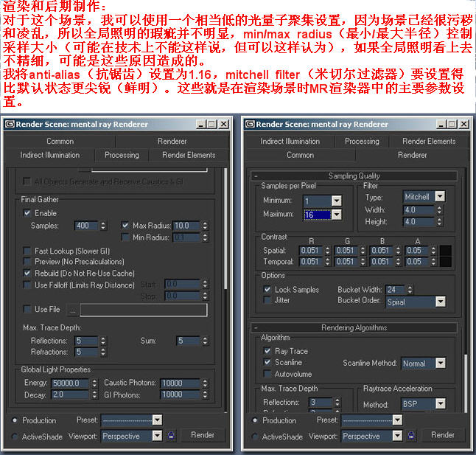476x455 pixels.
Task: Switch to Common tab in right window
Action: click(x=300, y=155)
